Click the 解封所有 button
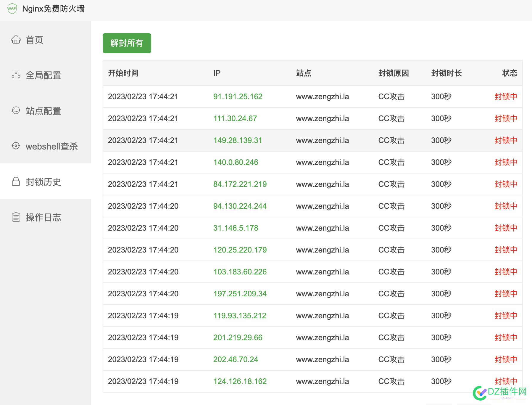The width and height of the screenshot is (532, 405). pos(127,43)
